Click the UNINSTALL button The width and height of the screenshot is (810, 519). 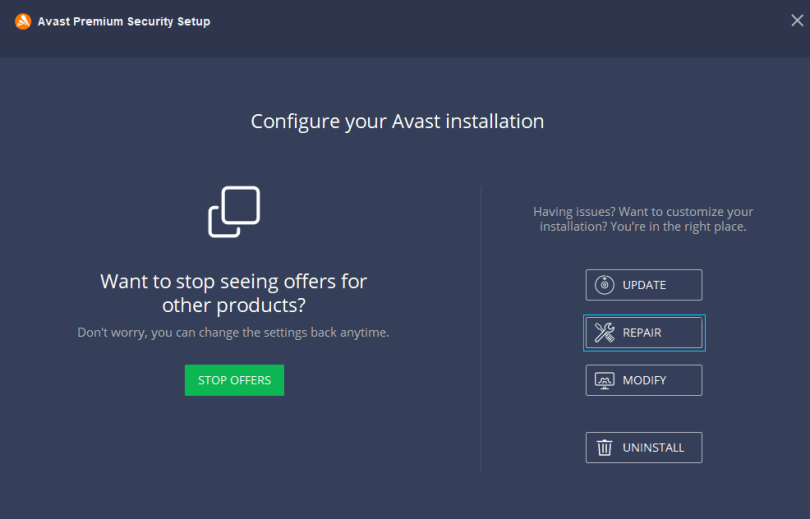644,447
